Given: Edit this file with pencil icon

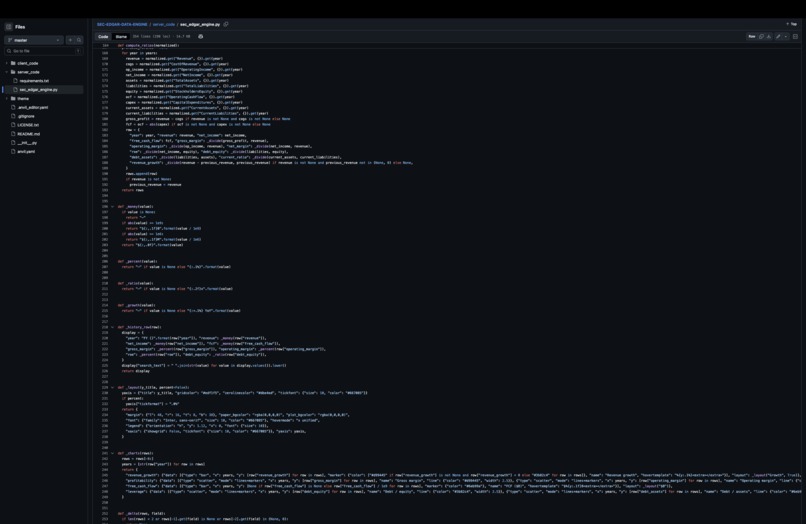Looking at the screenshot, I should click(x=778, y=37).
